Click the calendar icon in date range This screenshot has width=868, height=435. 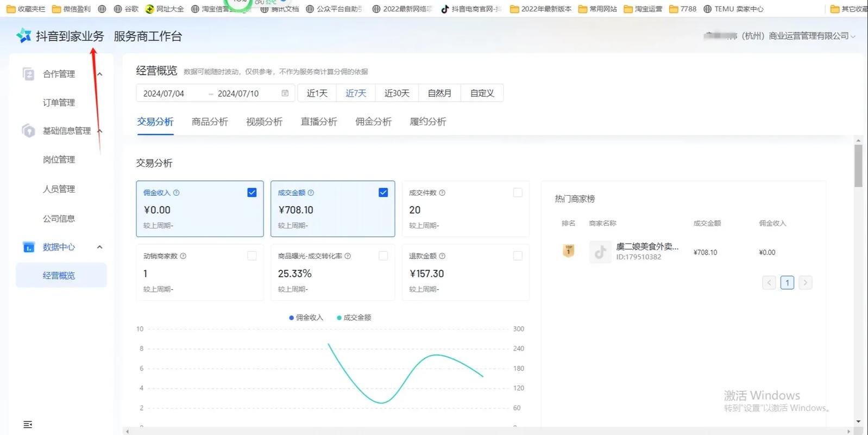click(285, 93)
